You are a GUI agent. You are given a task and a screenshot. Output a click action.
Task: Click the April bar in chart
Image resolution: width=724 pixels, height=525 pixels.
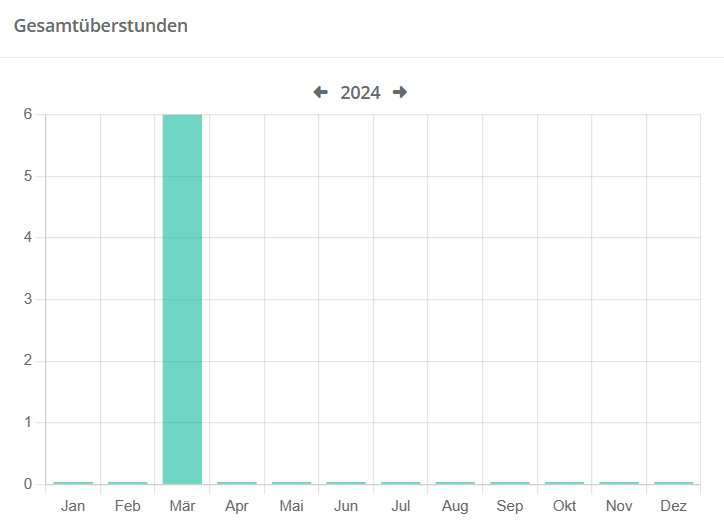pyautogui.click(x=237, y=483)
